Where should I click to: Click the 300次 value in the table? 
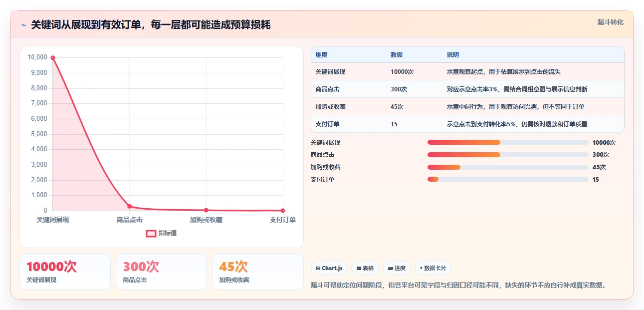click(399, 89)
